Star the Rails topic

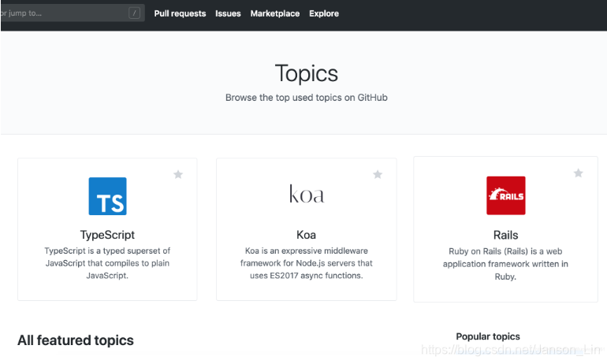(x=579, y=173)
